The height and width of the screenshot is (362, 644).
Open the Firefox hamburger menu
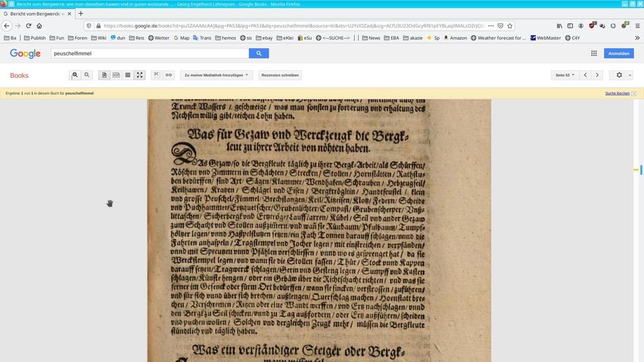click(638, 26)
